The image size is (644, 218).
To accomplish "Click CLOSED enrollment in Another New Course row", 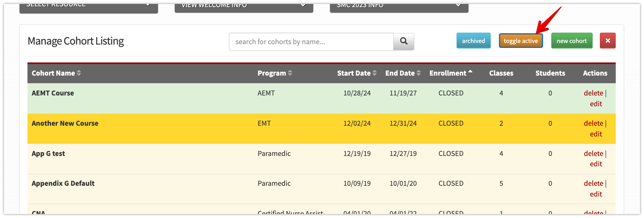I will click(451, 123).
